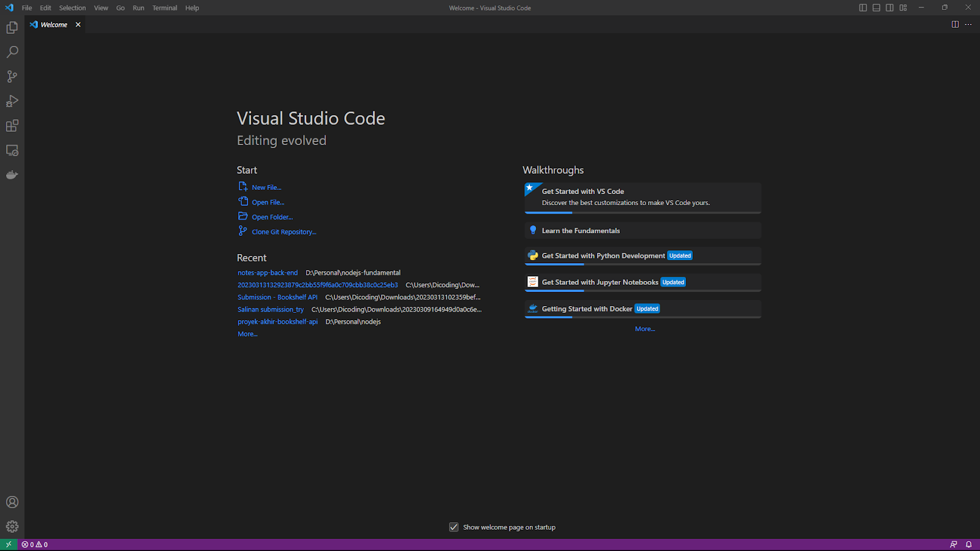980x551 pixels.
Task: Open the Remote Explorer icon
Action: (x=12, y=150)
